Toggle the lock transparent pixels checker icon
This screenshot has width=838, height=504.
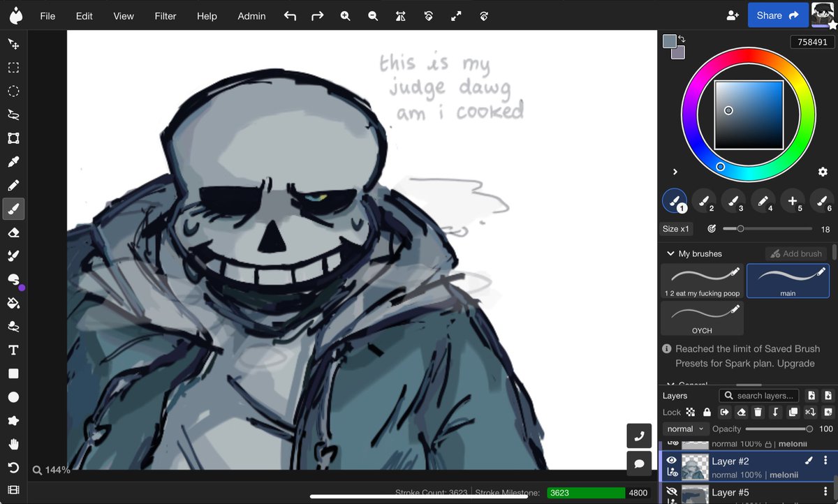tap(690, 412)
